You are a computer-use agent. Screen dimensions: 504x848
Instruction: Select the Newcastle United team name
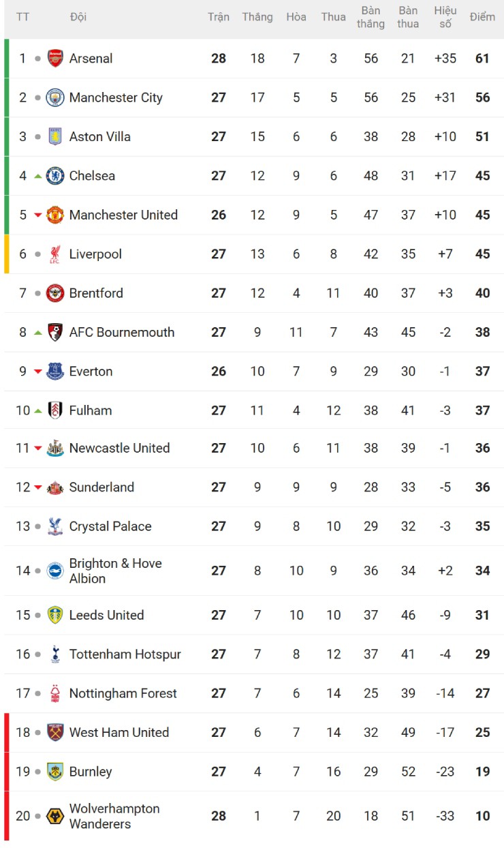119,449
